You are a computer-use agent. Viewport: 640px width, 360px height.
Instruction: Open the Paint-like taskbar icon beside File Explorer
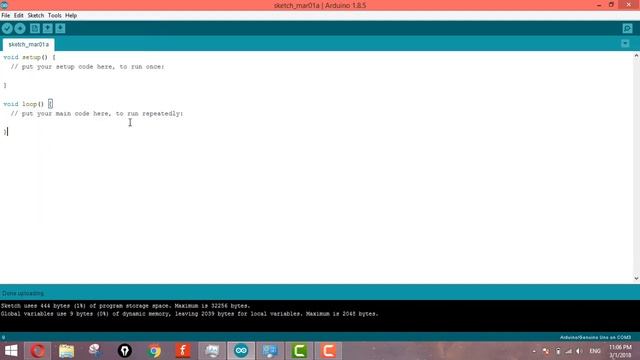point(96,351)
